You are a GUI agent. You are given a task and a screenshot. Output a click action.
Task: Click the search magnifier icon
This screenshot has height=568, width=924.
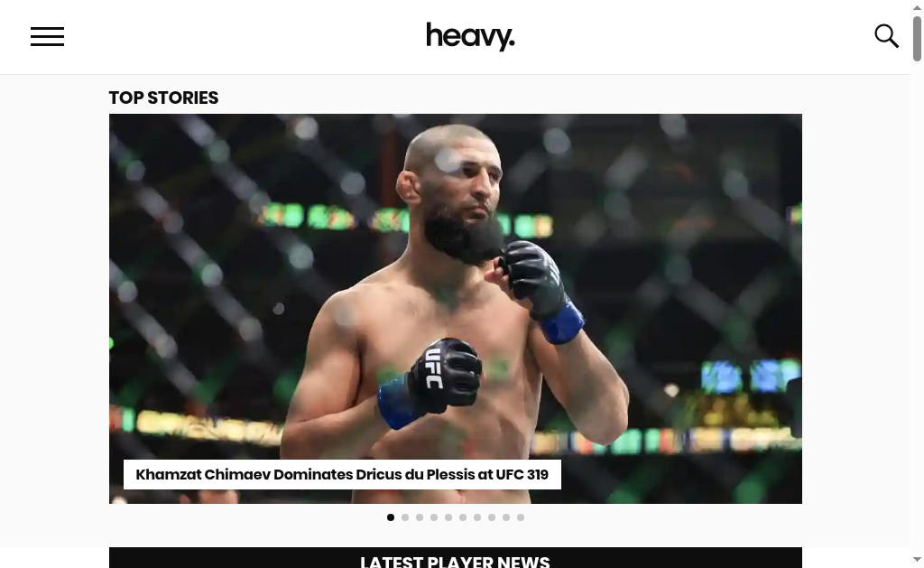click(x=886, y=36)
